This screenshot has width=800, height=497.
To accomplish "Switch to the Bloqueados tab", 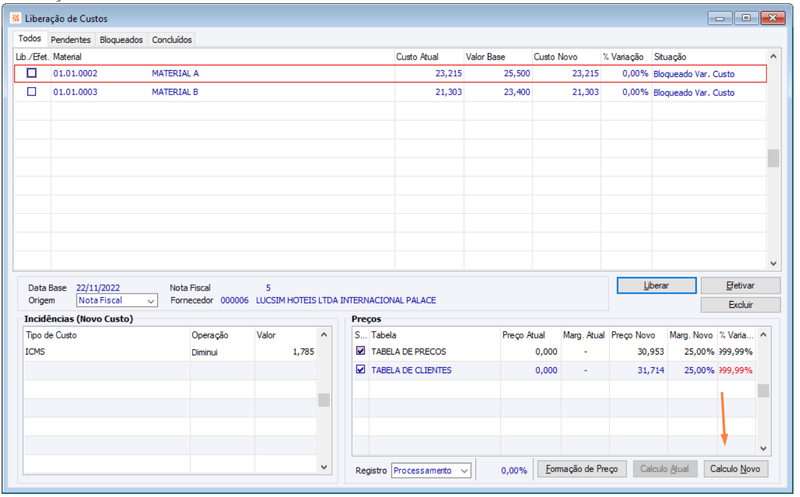I will pos(121,40).
